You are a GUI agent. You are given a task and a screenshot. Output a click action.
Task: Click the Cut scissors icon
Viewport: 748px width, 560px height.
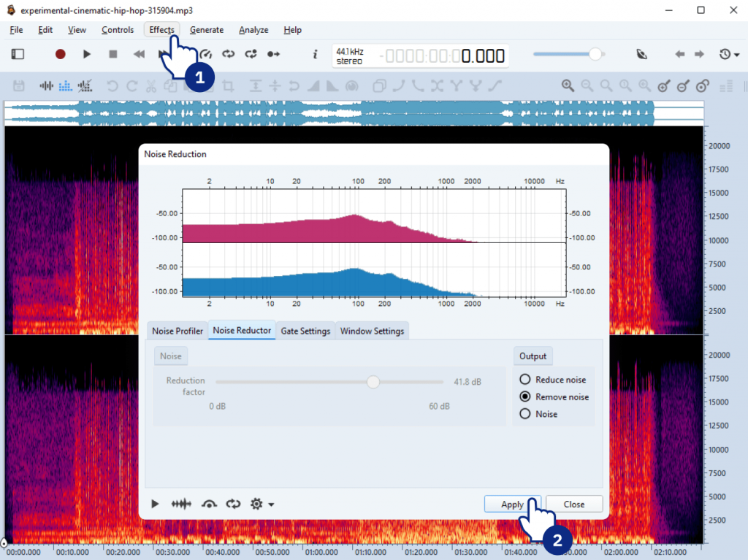(x=150, y=86)
